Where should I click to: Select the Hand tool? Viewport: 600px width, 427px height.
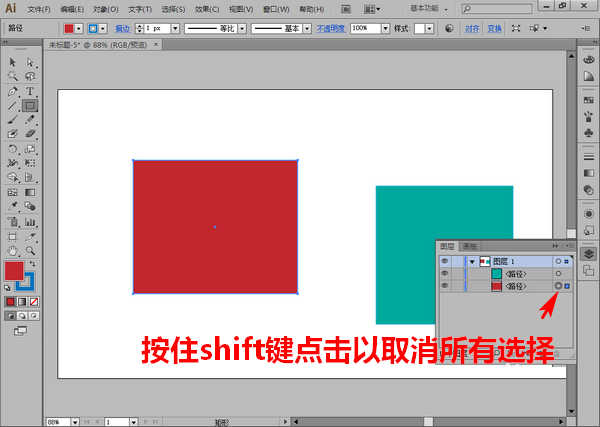pos(12,250)
